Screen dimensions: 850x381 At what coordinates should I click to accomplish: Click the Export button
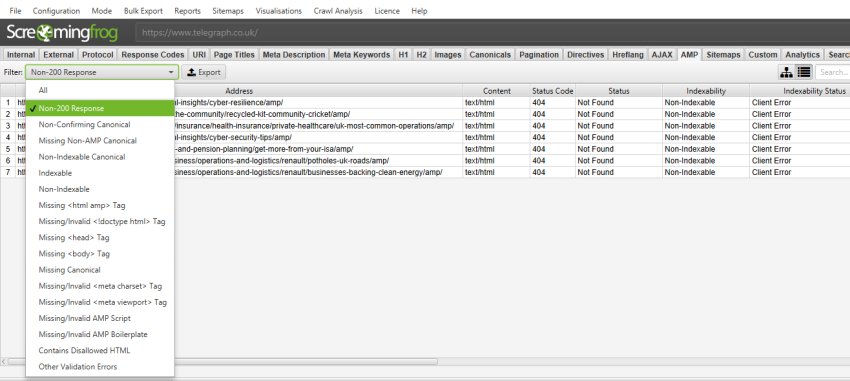204,72
